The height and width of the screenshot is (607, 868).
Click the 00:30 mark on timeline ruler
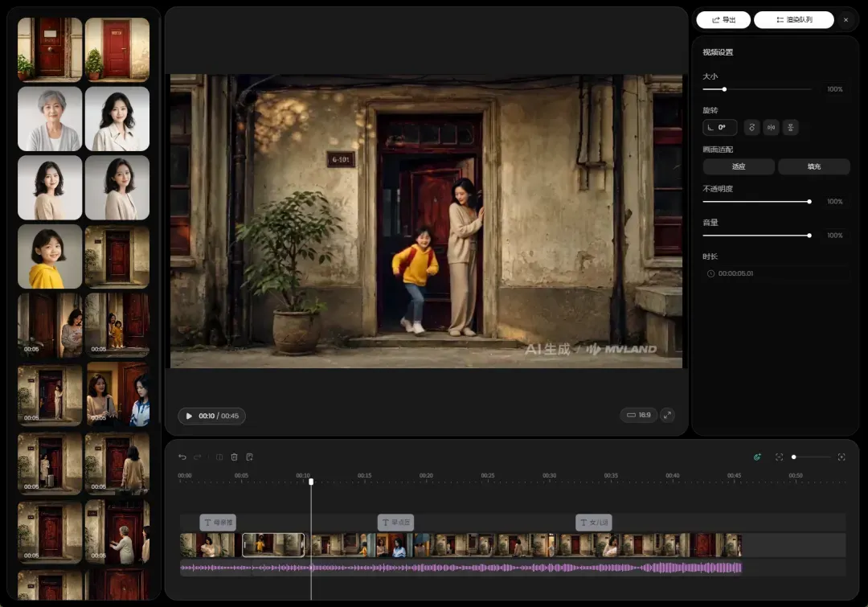pos(549,475)
